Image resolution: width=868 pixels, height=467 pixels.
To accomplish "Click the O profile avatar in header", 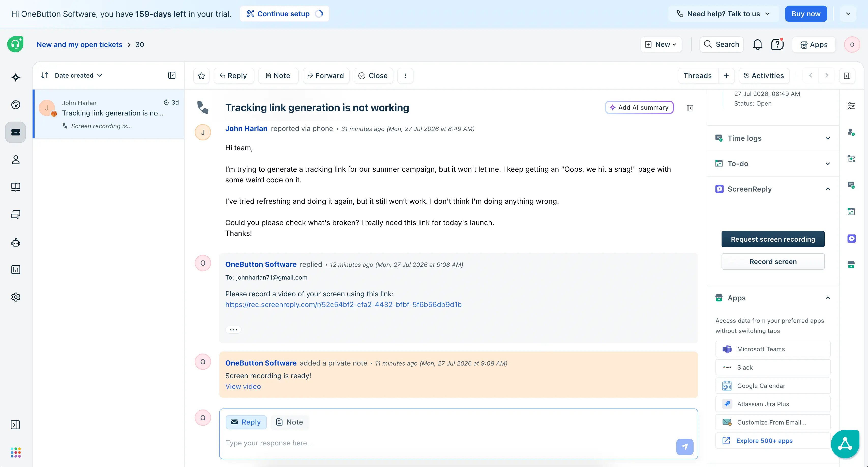I will pyautogui.click(x=852, y=44).
